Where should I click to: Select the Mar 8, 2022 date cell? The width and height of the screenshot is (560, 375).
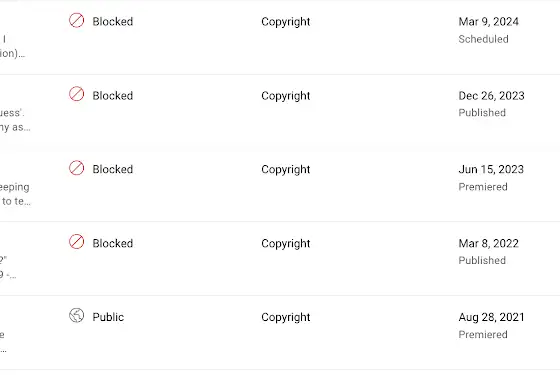[x=488, y=243]
